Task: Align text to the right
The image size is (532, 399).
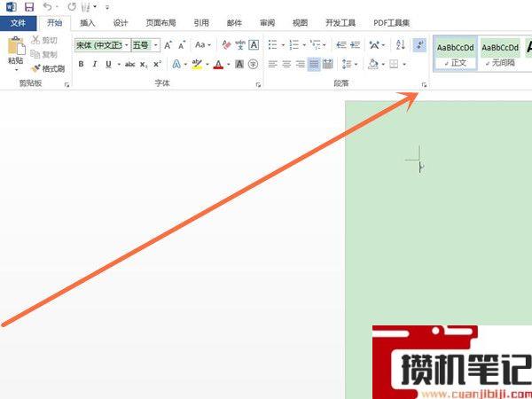Action: coord(301,64)
